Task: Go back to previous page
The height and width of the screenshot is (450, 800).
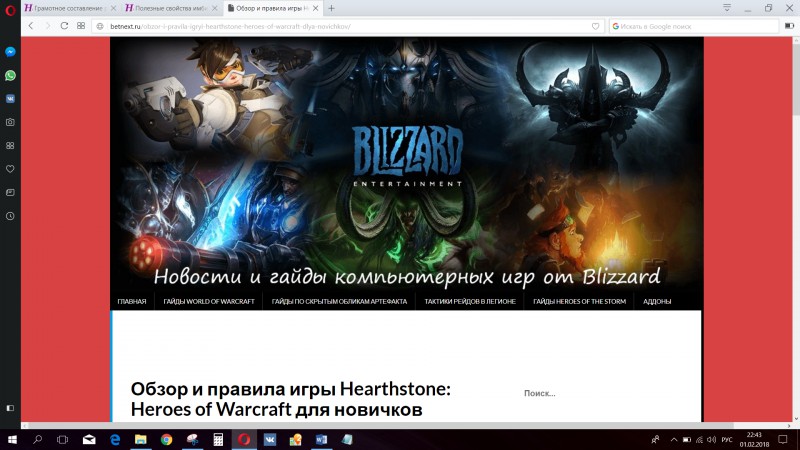Action: [31, 26]
